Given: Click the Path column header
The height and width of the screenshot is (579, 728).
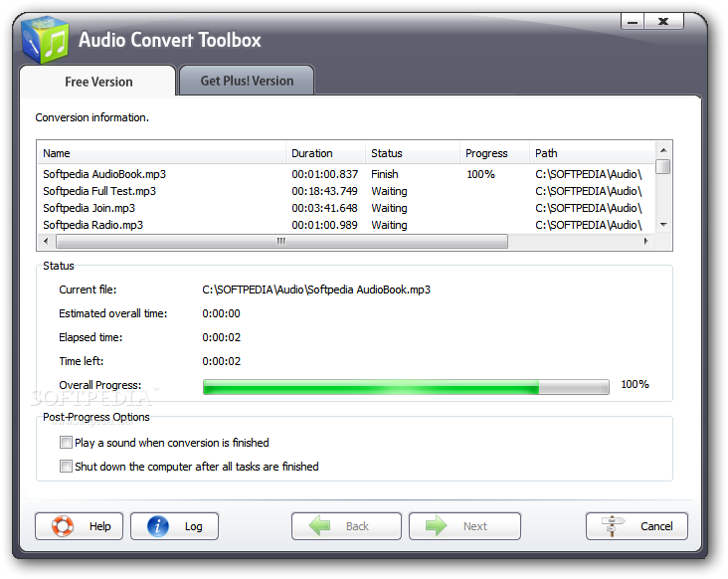Looking at the screenshot, I should point(593,153).
